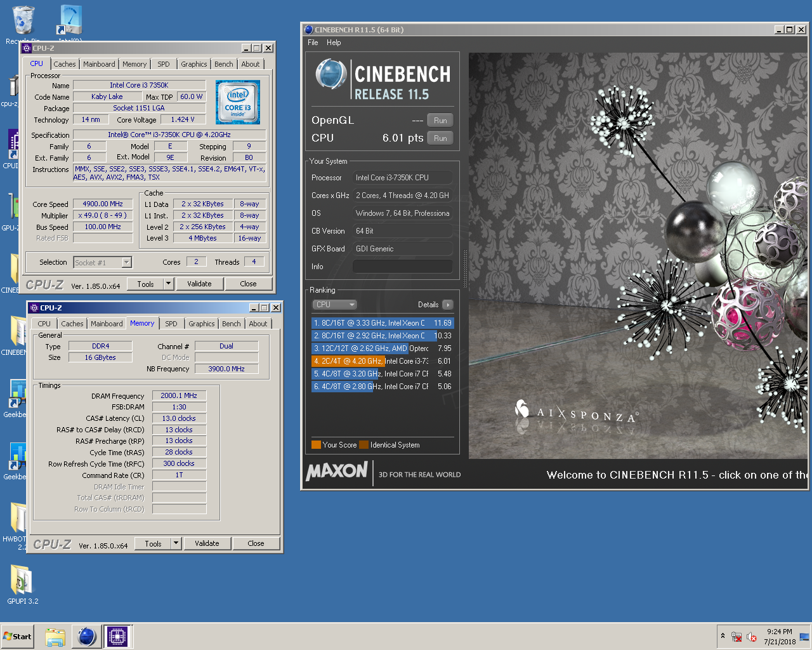Click the DRAM Frequency 2000.1 MHz value
This screenshot has height=650, width=812.
[179, 395]
